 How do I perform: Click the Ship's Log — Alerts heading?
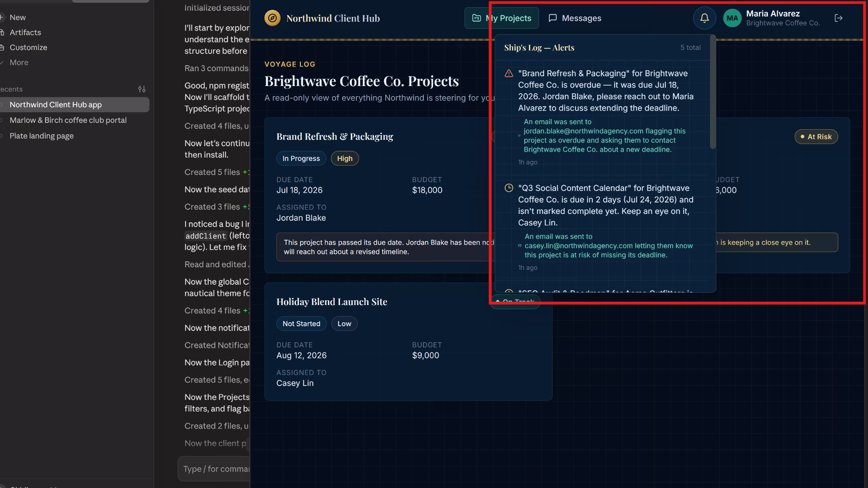coord(539,47)
